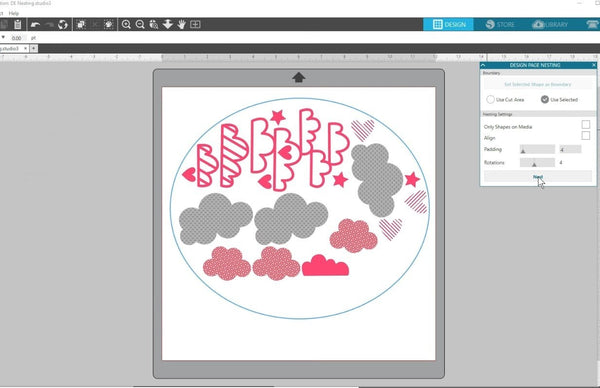Open the Send tab phone icon
Screen dimensions: 600x388
pyautogui.click(x=593, y=24)
